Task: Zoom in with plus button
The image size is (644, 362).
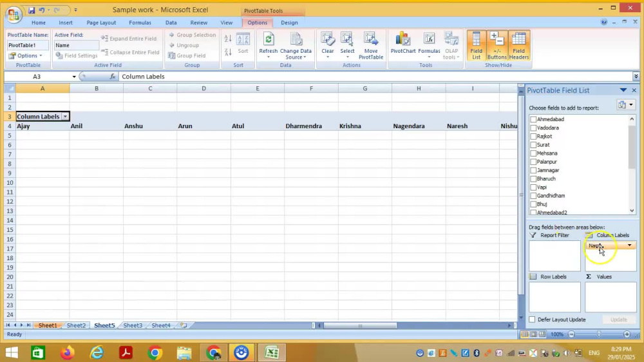Action: click(x=627, y=334)
